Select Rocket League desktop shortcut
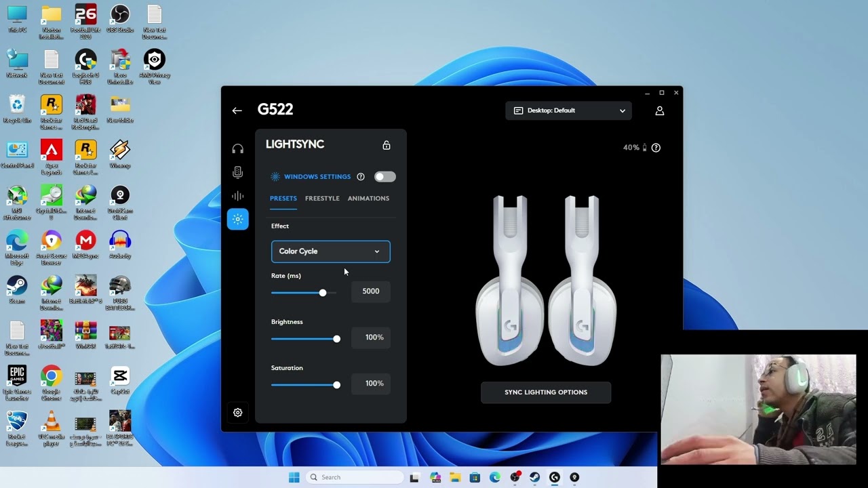 tap(17, 428)
